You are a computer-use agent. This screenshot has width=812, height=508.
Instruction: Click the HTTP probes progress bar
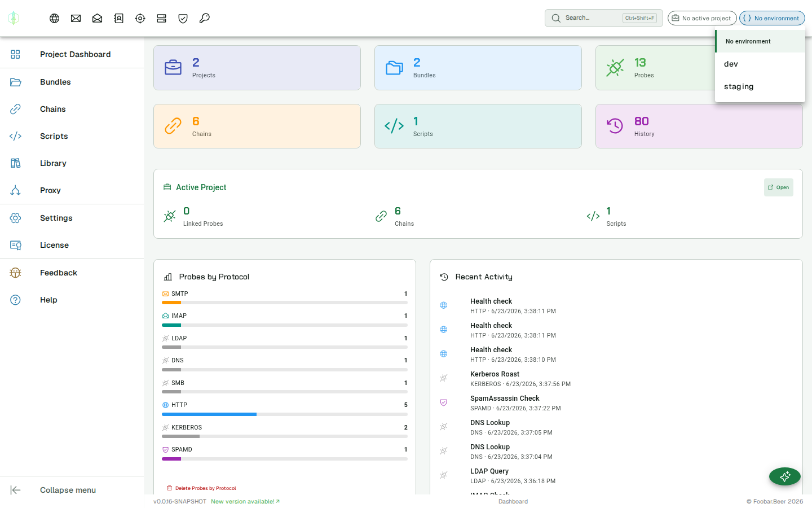point(285,414)
